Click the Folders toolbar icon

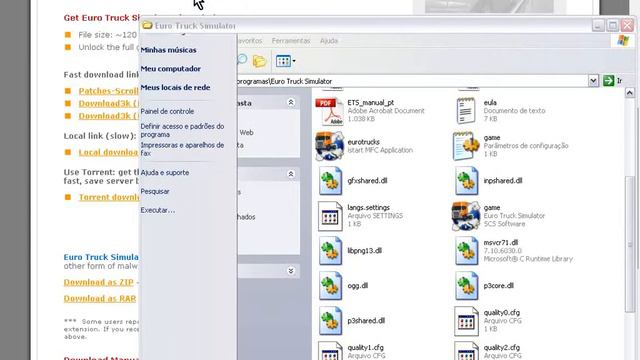tap(259, 61)
